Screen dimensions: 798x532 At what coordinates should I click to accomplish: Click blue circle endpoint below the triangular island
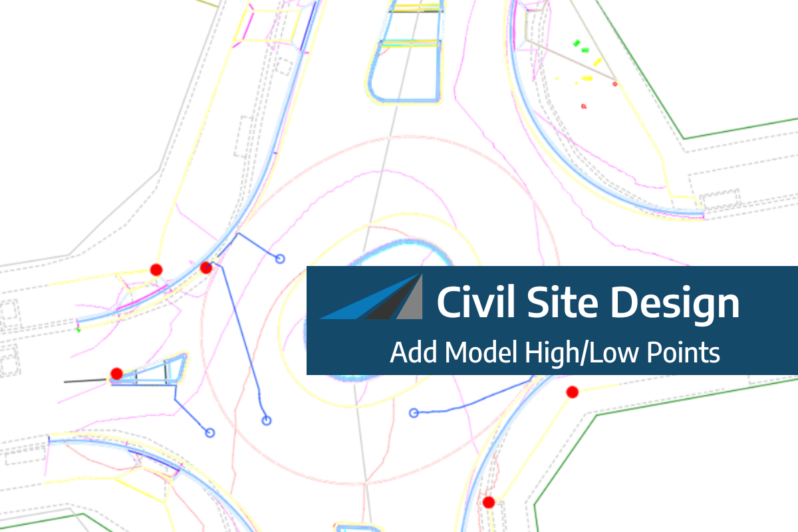coord(210,432)
